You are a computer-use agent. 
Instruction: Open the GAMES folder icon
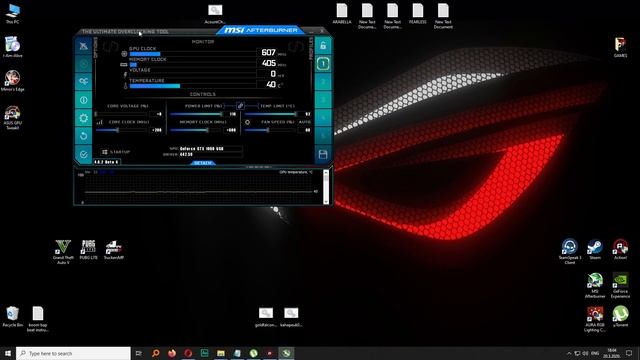coord(620,47)
